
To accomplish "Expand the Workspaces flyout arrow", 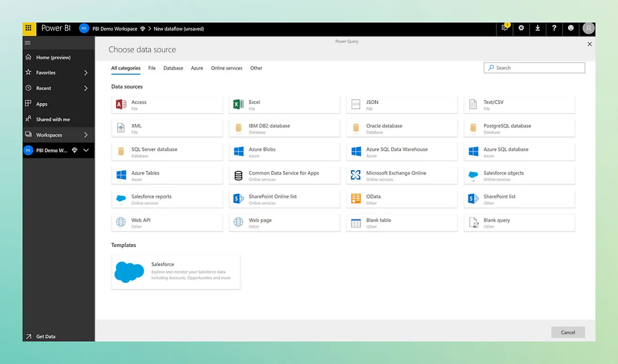I will click(x=86, y=135).
